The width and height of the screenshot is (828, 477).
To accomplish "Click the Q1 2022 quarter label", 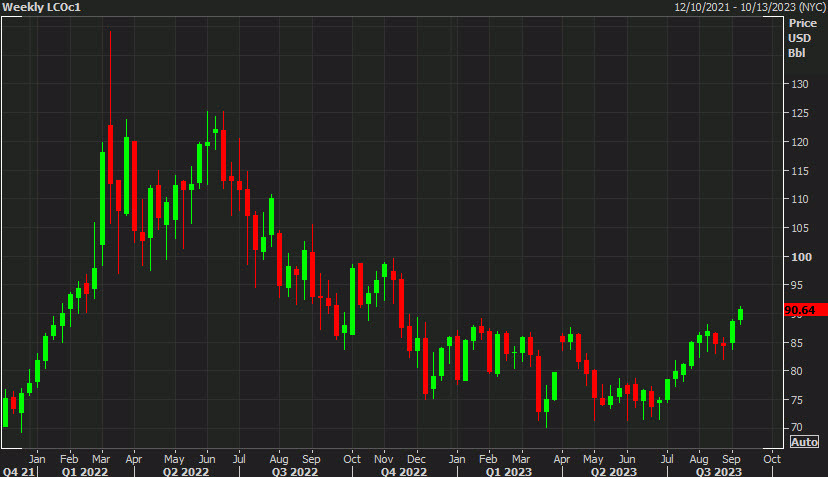I will tap(84, 471).
